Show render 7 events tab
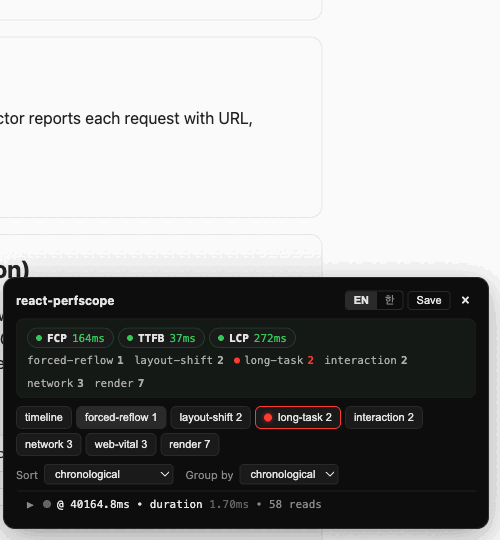The height and width of the screenshot is (540, 500). point(190,444)
